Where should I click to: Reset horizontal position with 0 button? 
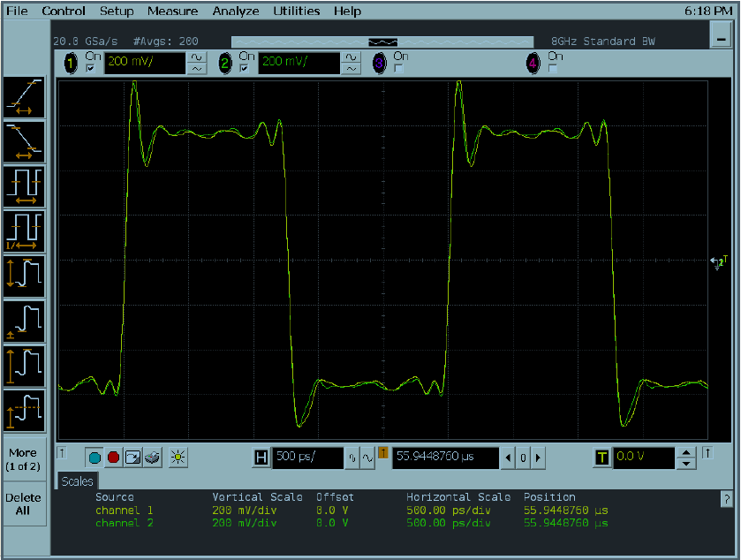click(523, 458)
